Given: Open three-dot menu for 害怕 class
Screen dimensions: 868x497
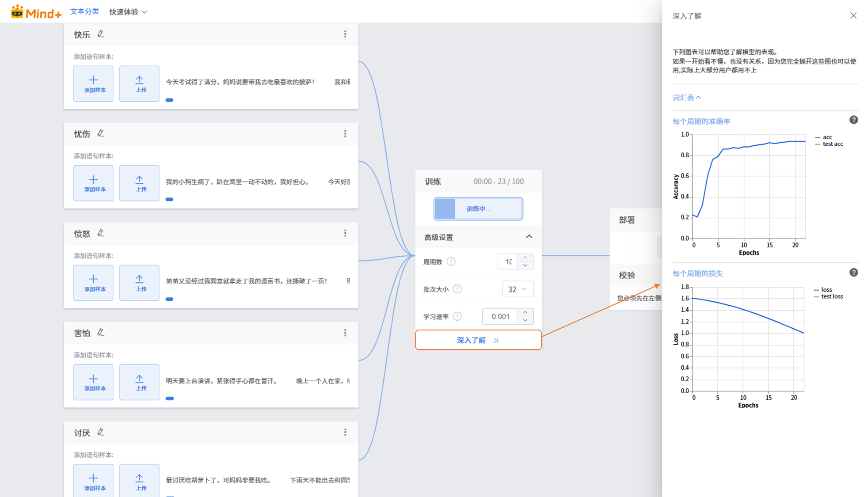Looking at the screenshot, I should click(x=345, y=333).
